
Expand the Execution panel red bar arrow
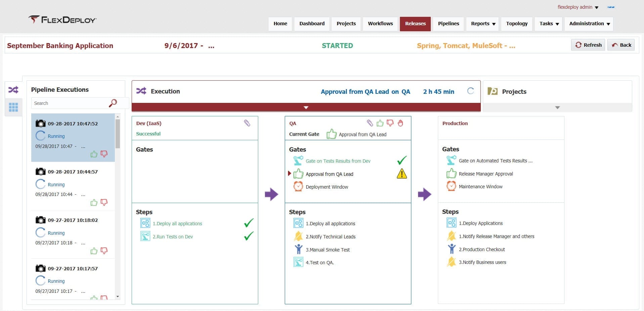click(306, 107)
